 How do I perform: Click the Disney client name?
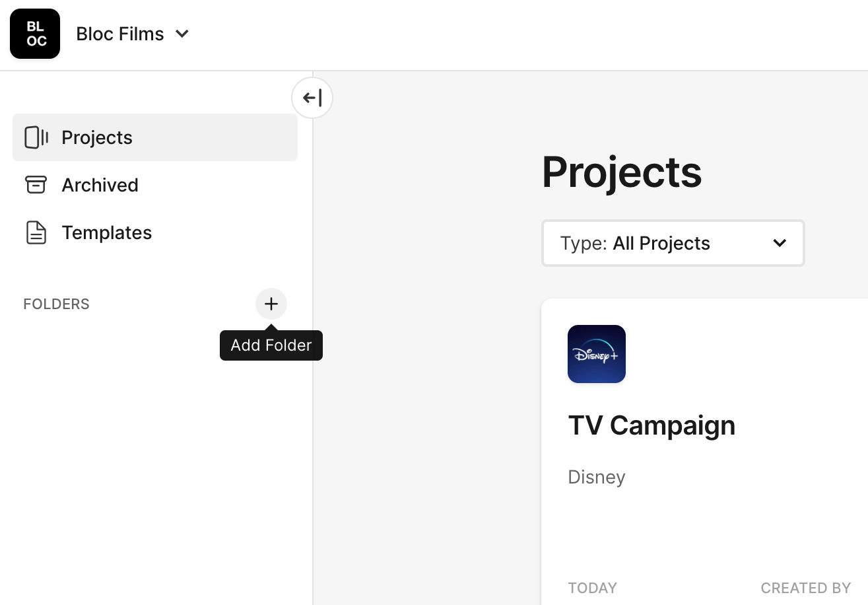click(597, 477)
